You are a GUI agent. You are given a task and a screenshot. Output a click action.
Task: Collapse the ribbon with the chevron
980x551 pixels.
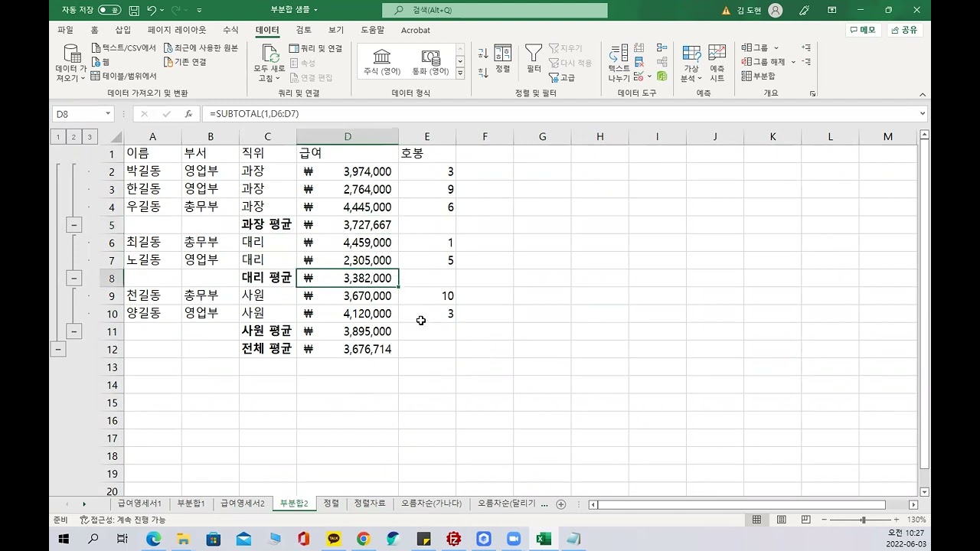click(x=923, y=94)
